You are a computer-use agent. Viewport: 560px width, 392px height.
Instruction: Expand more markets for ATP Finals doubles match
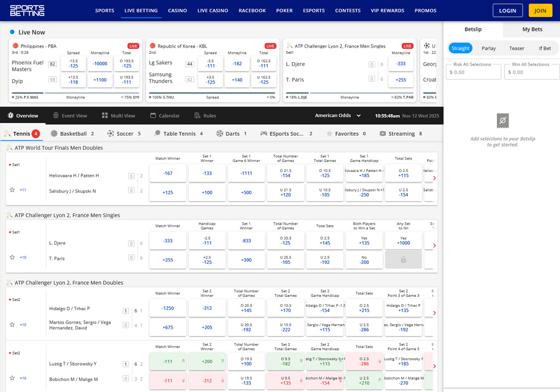23,190
